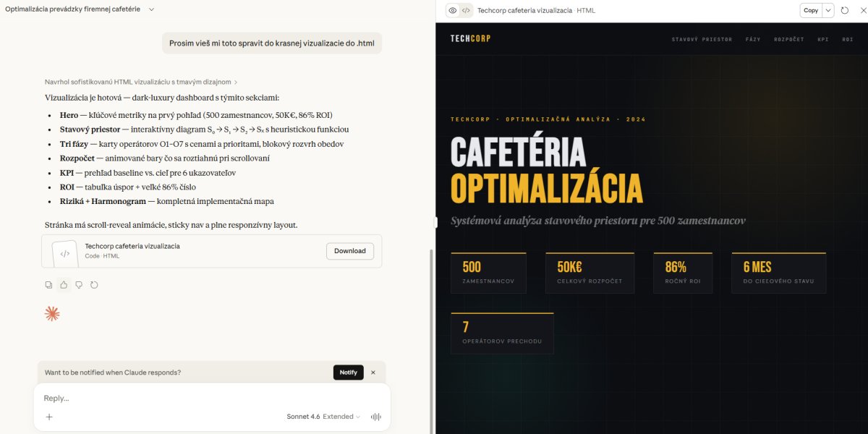Expand the Copy button dropdown arrow
The width and height of the screenshot is (868, 434).
coord(828,11)
